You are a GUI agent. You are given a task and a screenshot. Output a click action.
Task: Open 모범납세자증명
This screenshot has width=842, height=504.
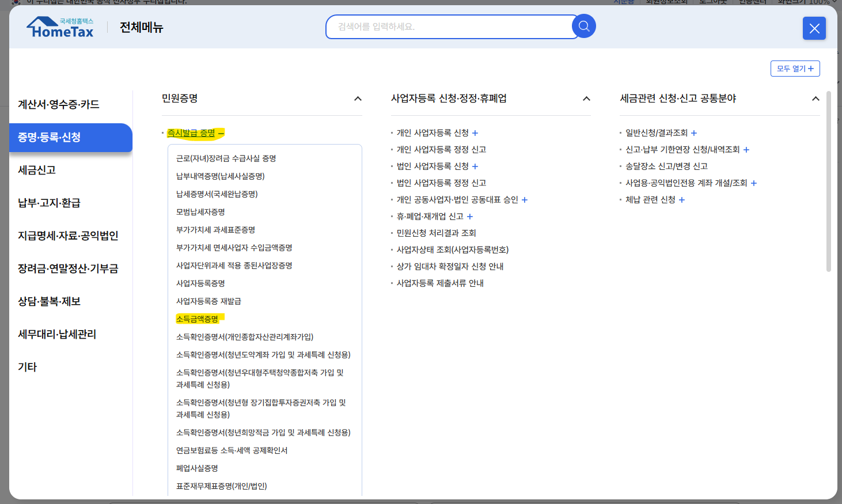coord(200,212)
